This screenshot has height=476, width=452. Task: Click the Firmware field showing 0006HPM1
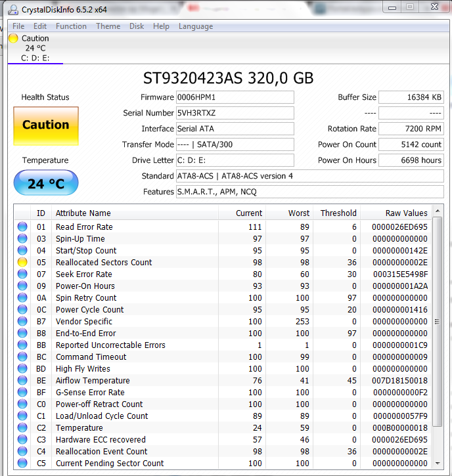[234, 97]
